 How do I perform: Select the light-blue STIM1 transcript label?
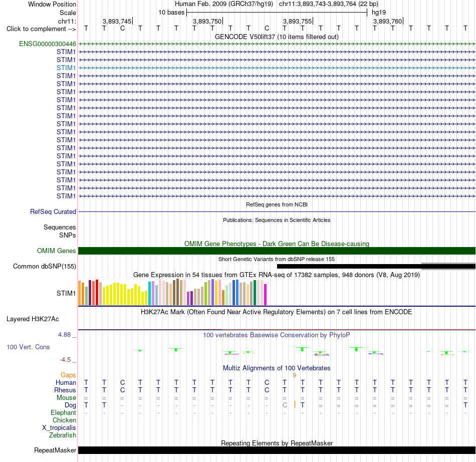tap(66, 68)
